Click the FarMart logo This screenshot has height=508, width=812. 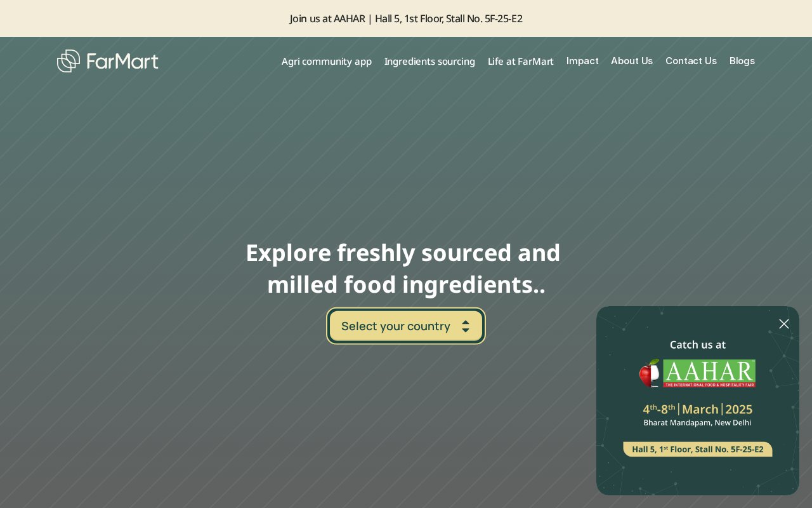108,61
